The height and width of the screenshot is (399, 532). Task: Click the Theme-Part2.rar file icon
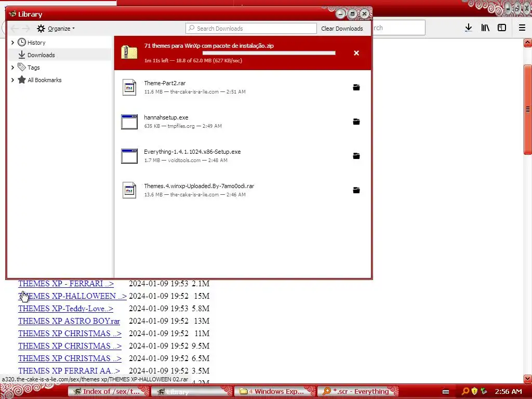[x=129, y=87]
